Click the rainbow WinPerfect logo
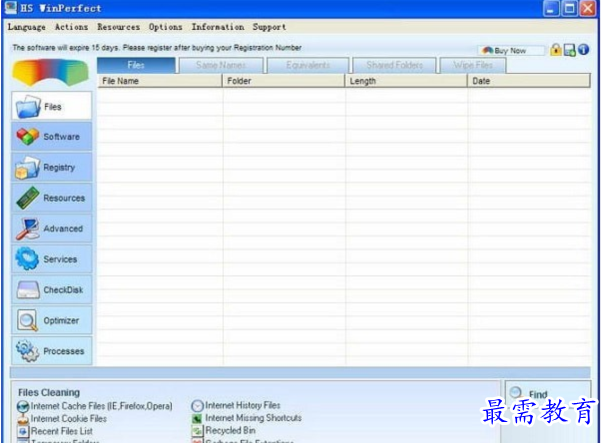 (51, 73)
